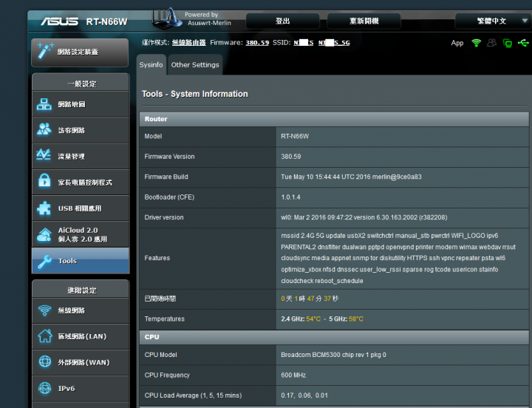Click the USB application puzzle icon

pos(44,208)
